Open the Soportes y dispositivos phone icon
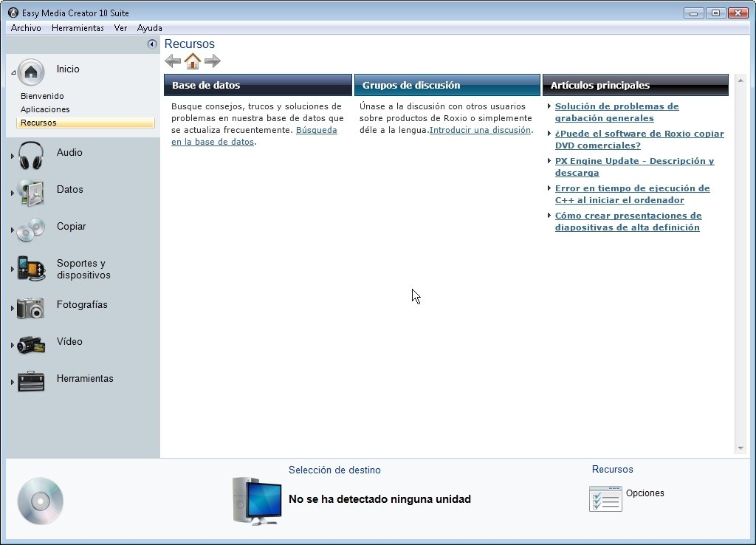756x545 pixels. coord(31,268)
